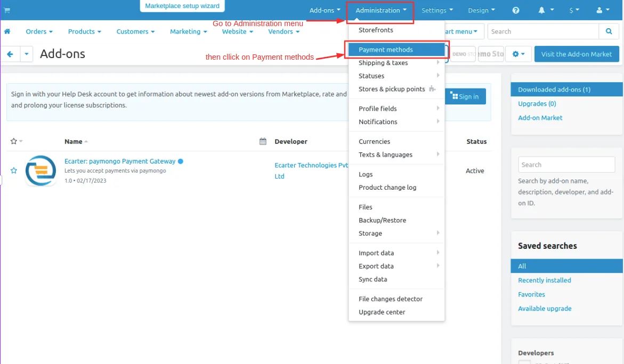The image size is (624, 364).
Task: Open Recently installed saved search
Action: (x=545, y=280)
